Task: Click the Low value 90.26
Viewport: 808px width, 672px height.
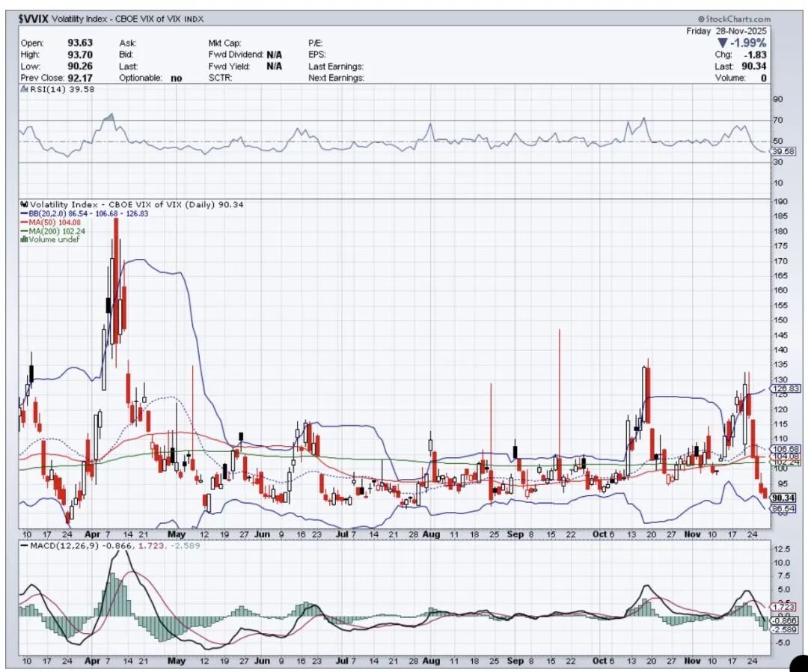Action: click(x=80, y=67)
